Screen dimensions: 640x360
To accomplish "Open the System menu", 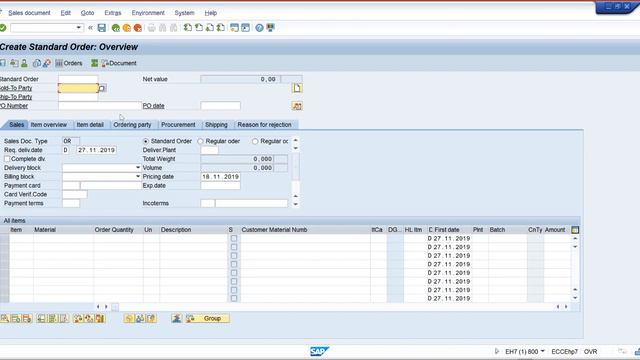I will click(x=184, y=13).
